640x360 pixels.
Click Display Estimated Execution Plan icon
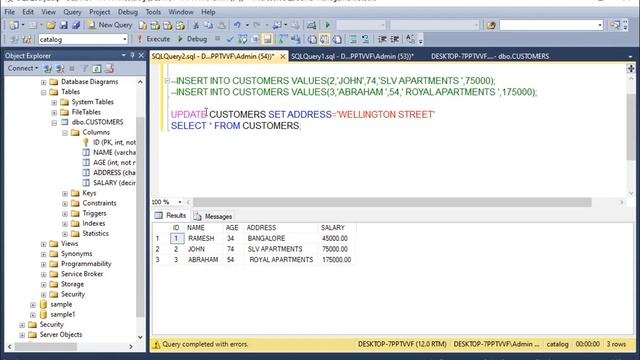tap(242, 39)
